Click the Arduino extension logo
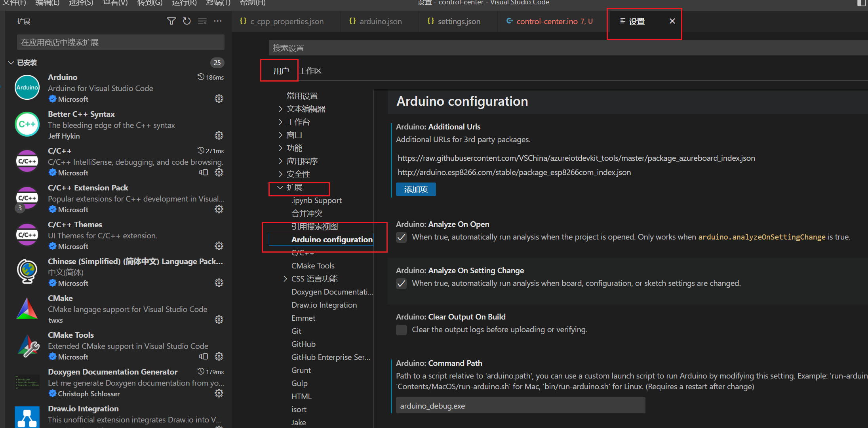This screenshot has width=868, height=428. tap(27, 87)
